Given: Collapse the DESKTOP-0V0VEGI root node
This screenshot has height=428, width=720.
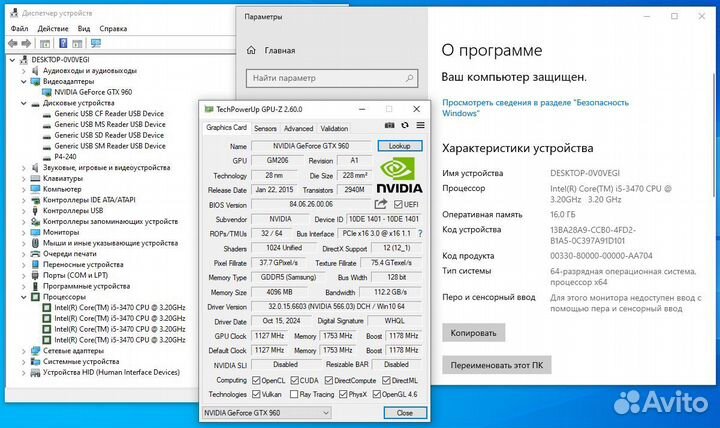Looking at the screenshot, I should tap(12, 60).
